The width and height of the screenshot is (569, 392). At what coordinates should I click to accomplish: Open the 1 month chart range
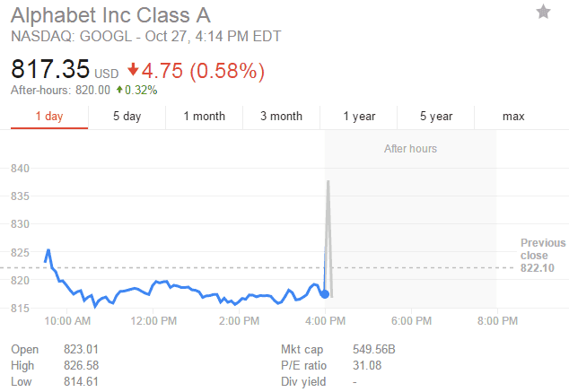click(204, 117)
